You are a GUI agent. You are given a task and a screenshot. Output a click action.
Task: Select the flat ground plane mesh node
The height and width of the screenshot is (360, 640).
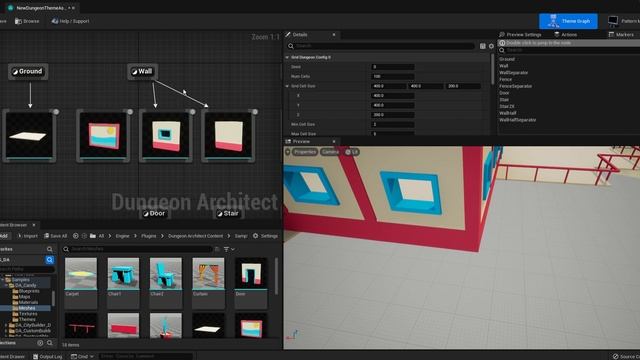coord(29,136)
